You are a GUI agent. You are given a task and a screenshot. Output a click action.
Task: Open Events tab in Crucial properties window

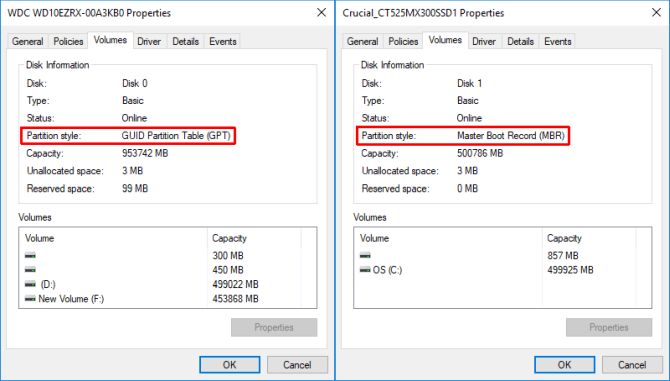558,41
